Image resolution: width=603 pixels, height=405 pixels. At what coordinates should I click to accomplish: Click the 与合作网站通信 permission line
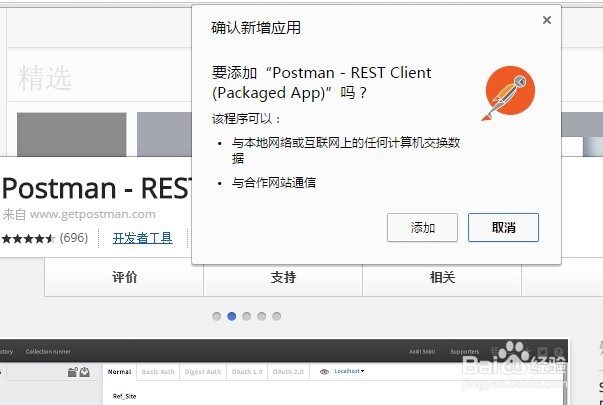tap(273, 182)
